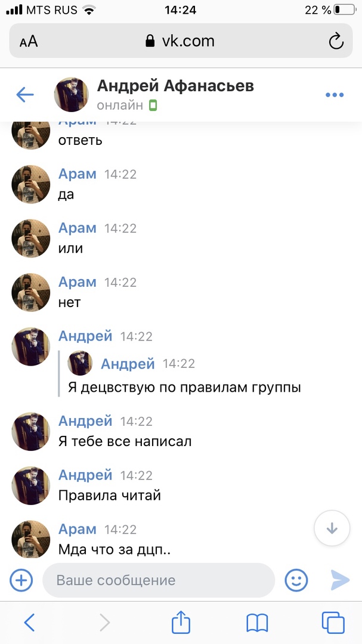Screen dimensions: 362x644
Task: Go back with Safari bottom back chevron
Action: [29, 623]
